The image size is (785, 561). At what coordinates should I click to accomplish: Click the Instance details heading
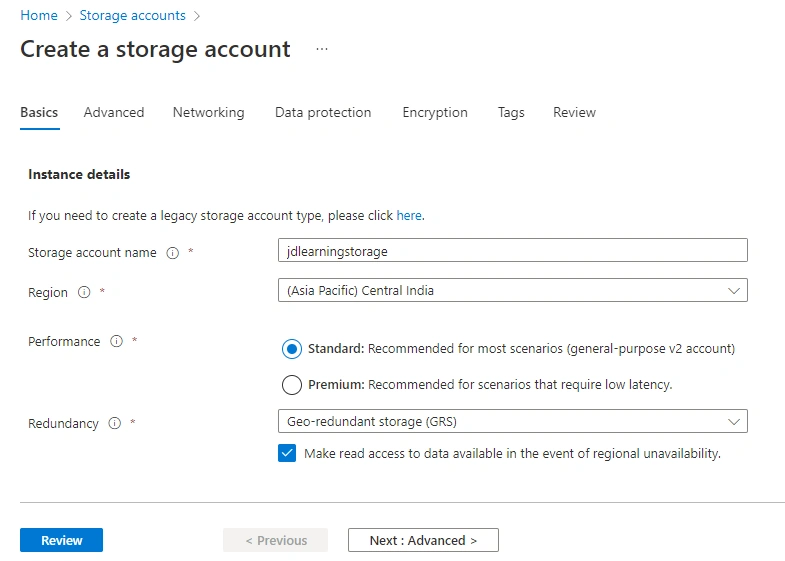click(x=79, y=175)
